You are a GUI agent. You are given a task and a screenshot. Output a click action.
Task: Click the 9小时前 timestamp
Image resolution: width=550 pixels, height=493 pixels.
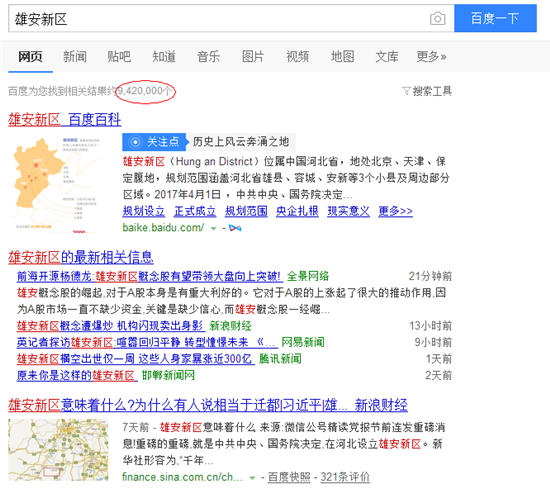click(x=433, y=342)
